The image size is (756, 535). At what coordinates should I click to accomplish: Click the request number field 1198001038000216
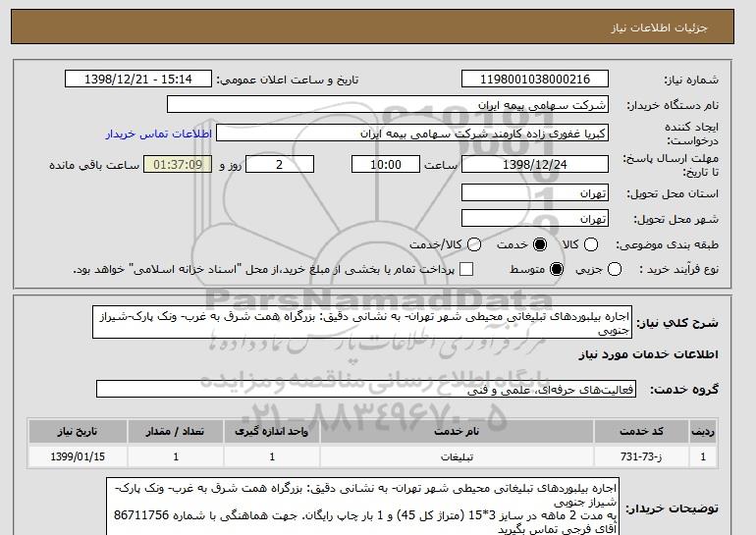(x=535, y=80)
